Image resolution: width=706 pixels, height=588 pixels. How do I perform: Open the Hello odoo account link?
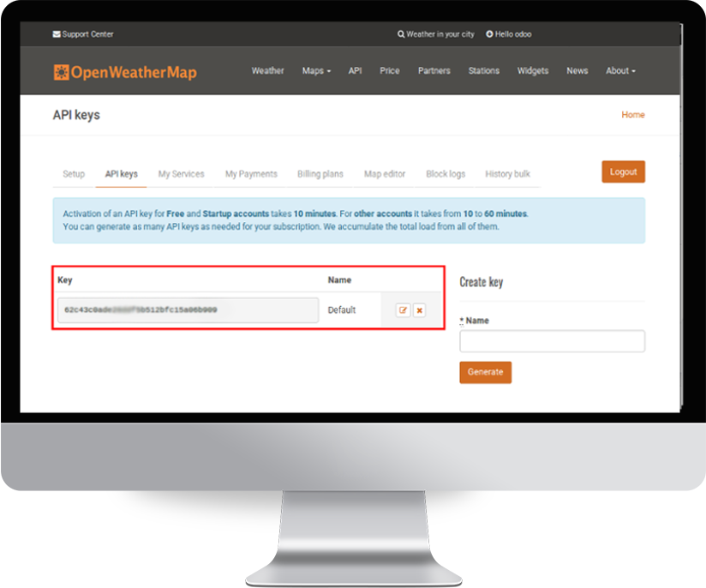click(x=509, y=34)
